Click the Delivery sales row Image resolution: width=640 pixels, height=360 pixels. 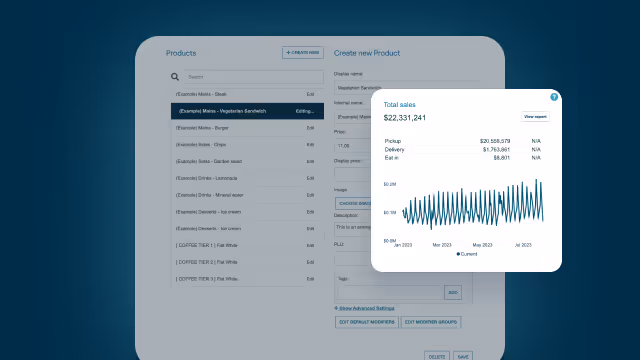[x=462, y=149]
